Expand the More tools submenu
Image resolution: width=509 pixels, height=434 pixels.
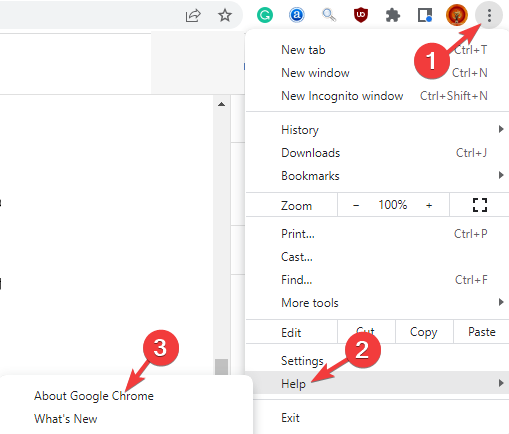coord(377,303)
